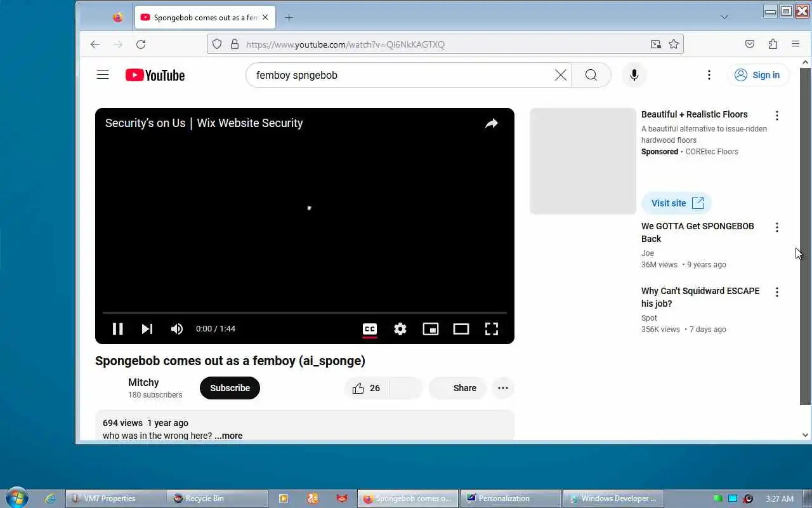The height and width of the screenshot is (508, 812).
Task: List all tabs dropdown arrow
Action: point(724,17)
